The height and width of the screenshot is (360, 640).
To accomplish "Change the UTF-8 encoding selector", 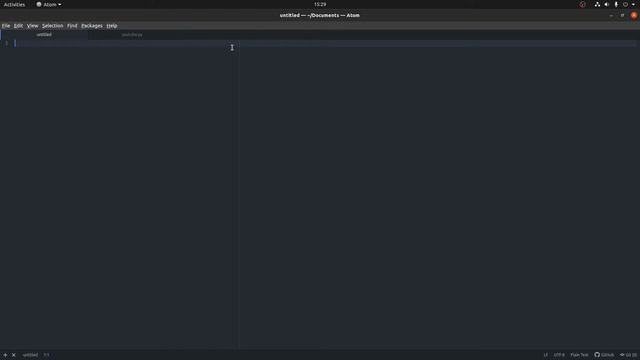I will [x=559, y=355].
